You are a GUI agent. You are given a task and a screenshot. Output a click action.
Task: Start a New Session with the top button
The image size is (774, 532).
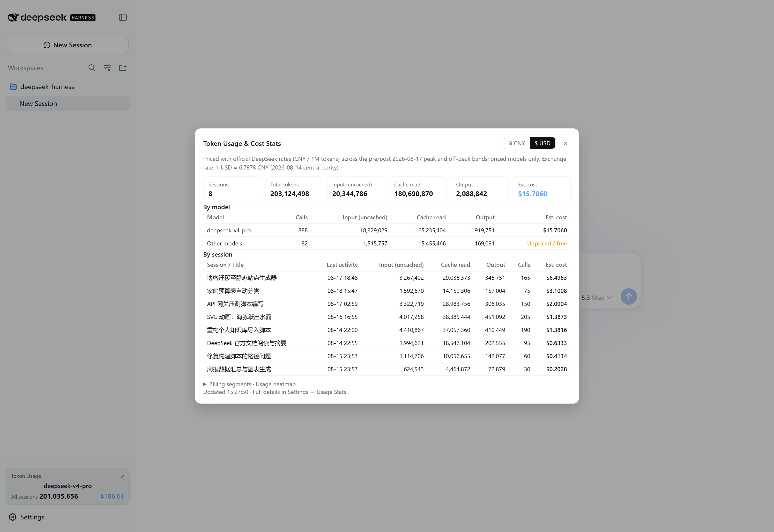(68, 45)
